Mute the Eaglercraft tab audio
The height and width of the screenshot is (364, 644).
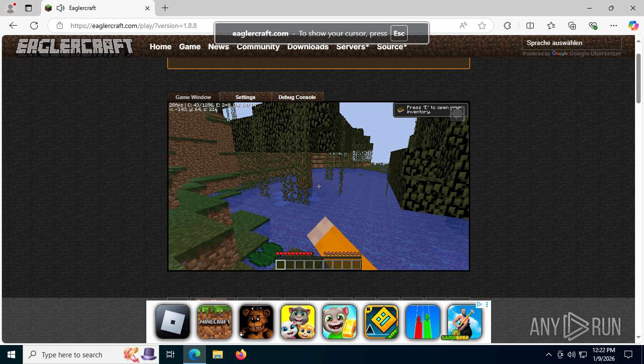(x=60, y=8)
